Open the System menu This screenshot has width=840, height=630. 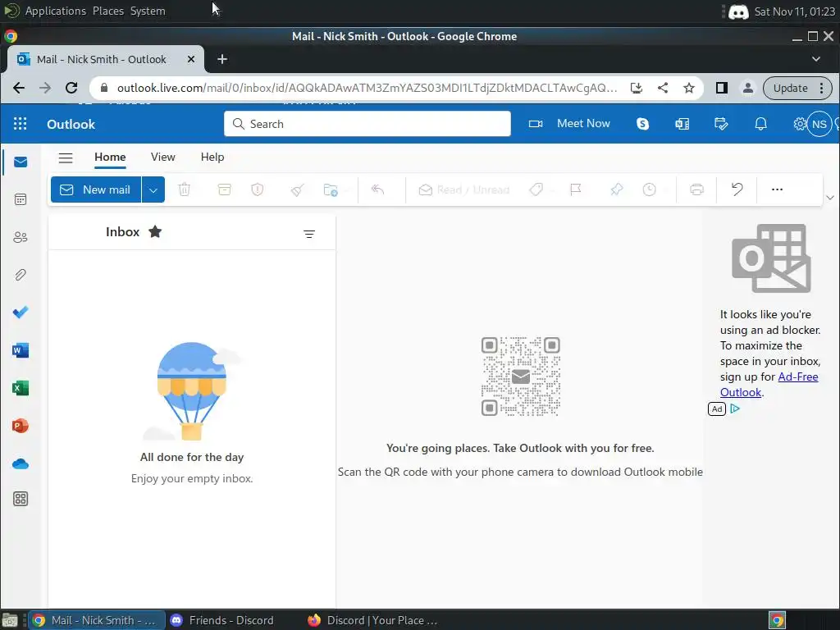(148, 11)
